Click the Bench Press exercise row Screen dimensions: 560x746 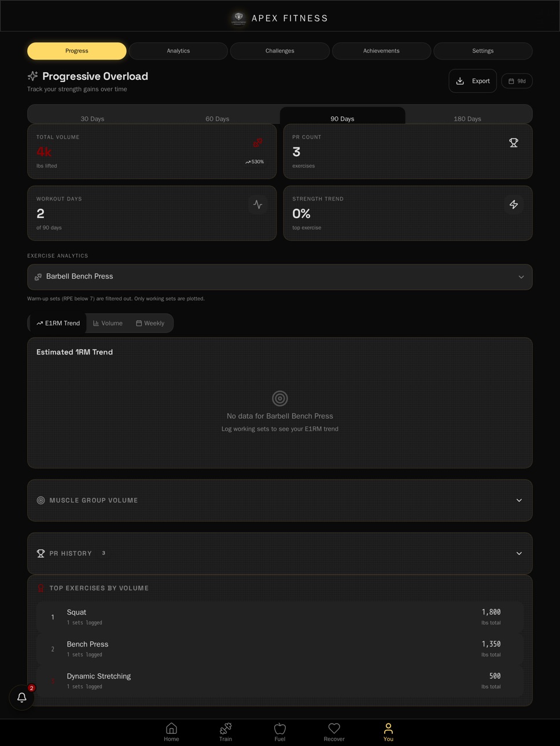point(280,649)
